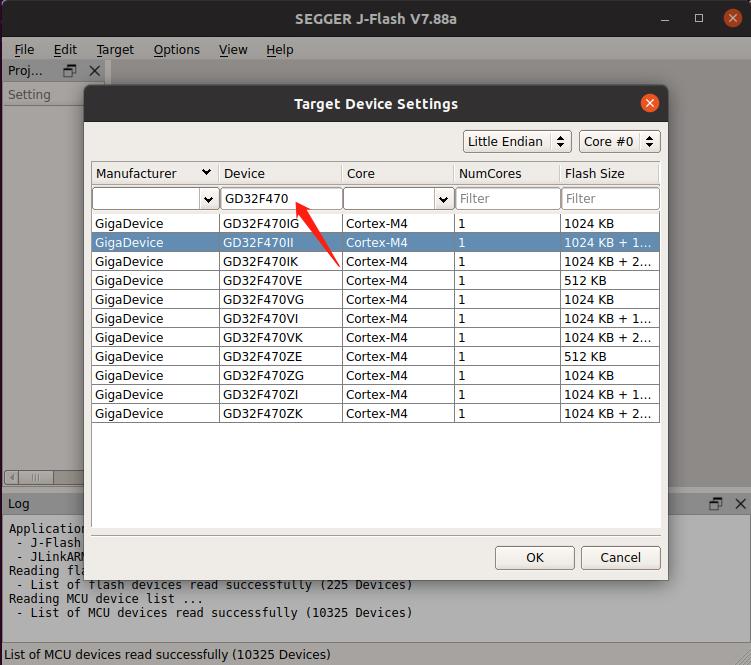Click the NumCores filter field
751x665 pixels.
507,199
